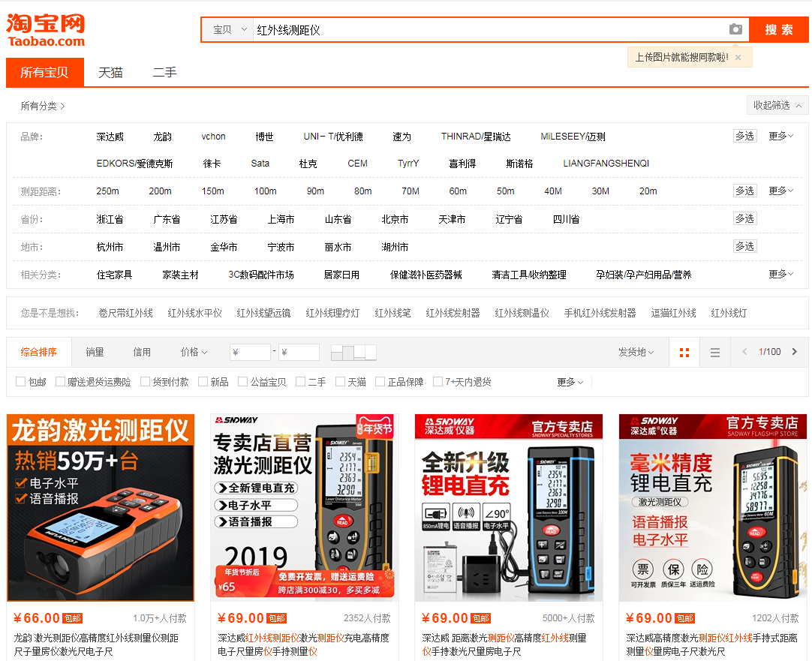Viewport: 812px width, 661px height.
Task: Click 多选 in the 省份 row
Action: pos(745,218)
